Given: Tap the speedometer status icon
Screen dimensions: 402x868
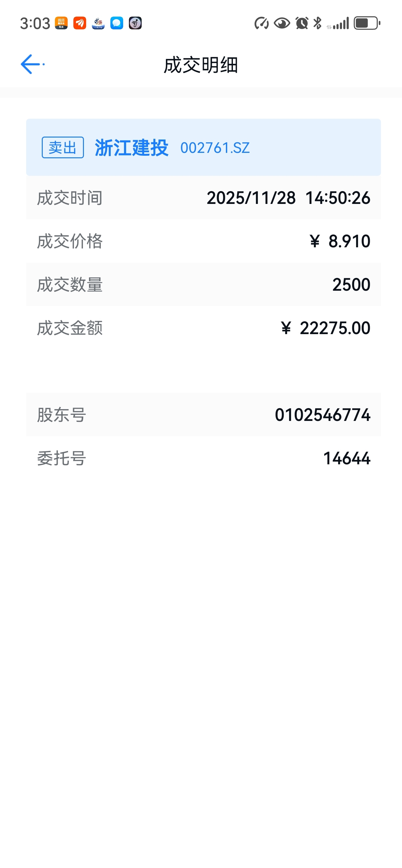Looking at the screenshot, I should pos(262,23).
